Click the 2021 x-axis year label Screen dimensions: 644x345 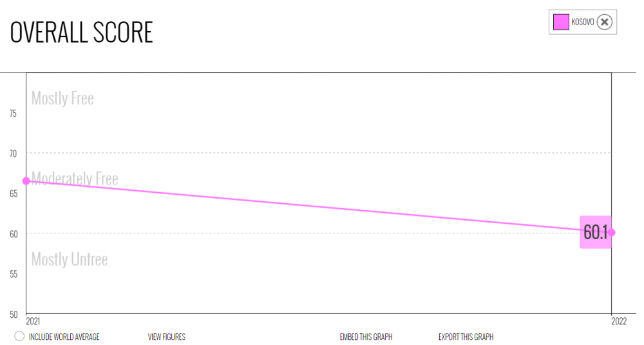pyautogui.click(x=33, y=321)
